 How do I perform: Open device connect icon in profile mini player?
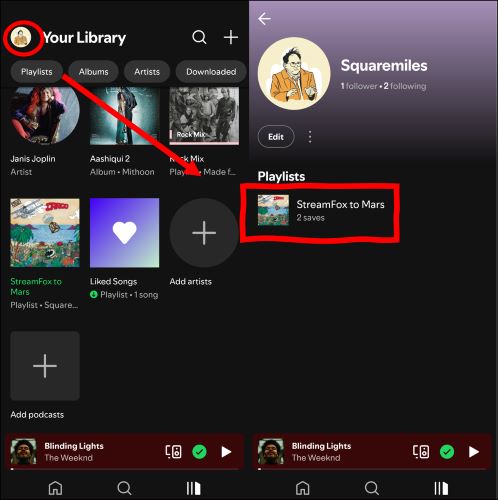pos(421,452)
